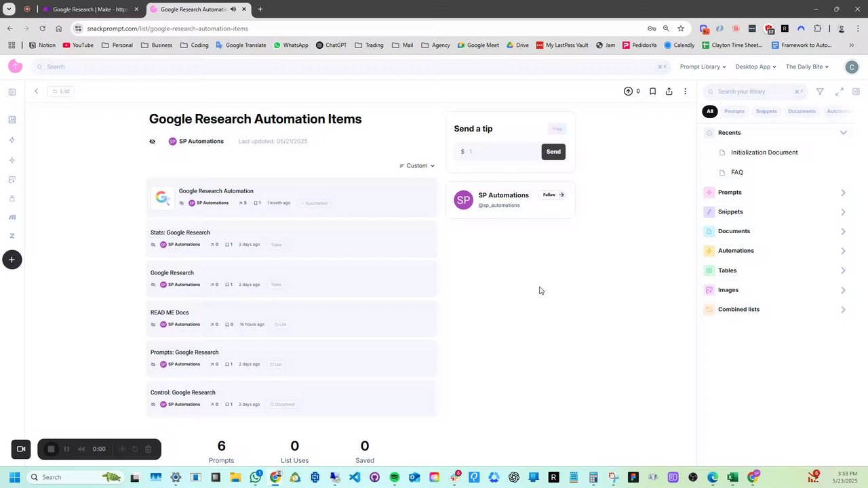Toggle visibility icon beside the list title author
This screenshot has width=868, height=488.
(153, 142)
